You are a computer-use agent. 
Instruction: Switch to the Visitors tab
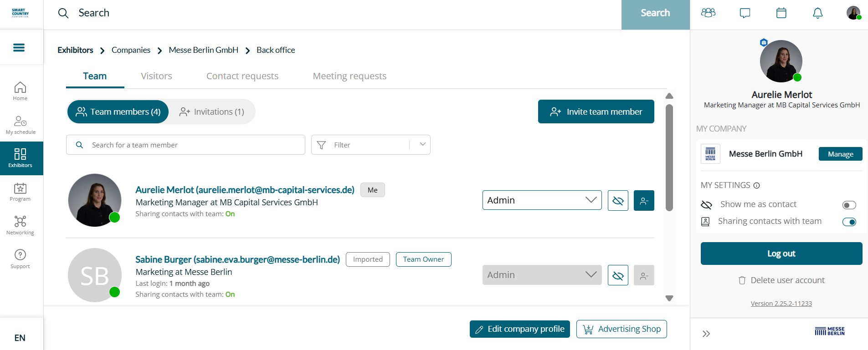(156, 76)
